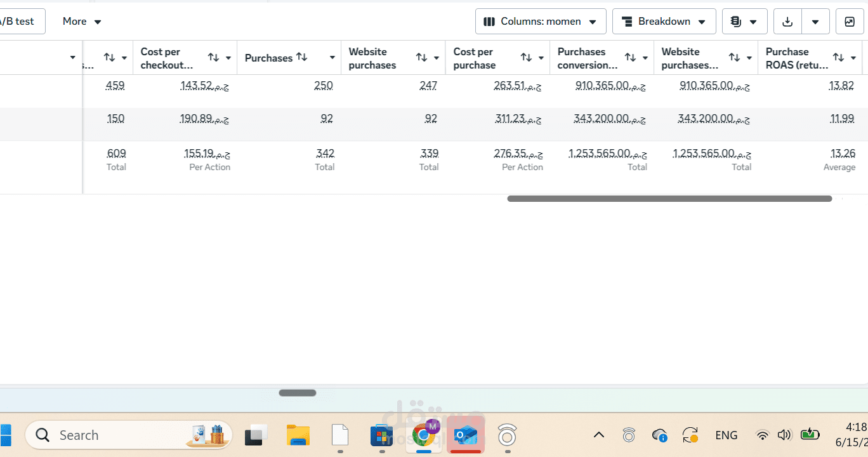This screenshot has width=868, height=457.
Task: Click the 311.23 cost per purchase value
Action: [518, 119]
